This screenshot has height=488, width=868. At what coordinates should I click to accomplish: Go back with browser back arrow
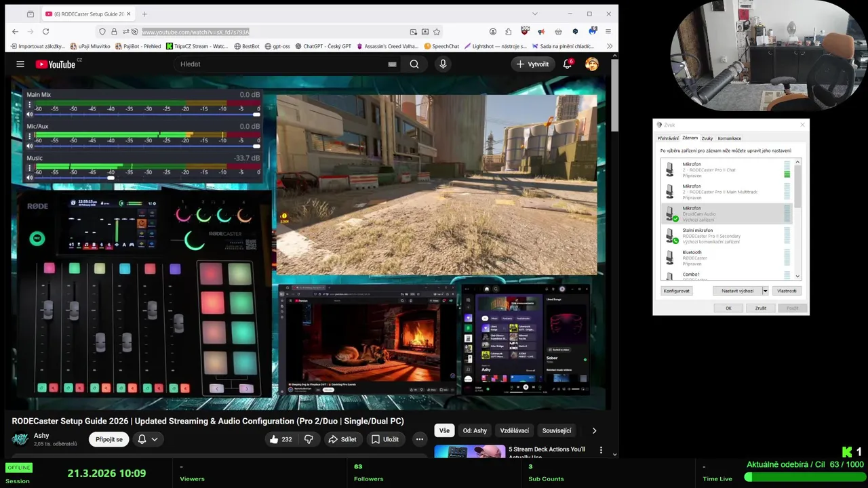15,31
